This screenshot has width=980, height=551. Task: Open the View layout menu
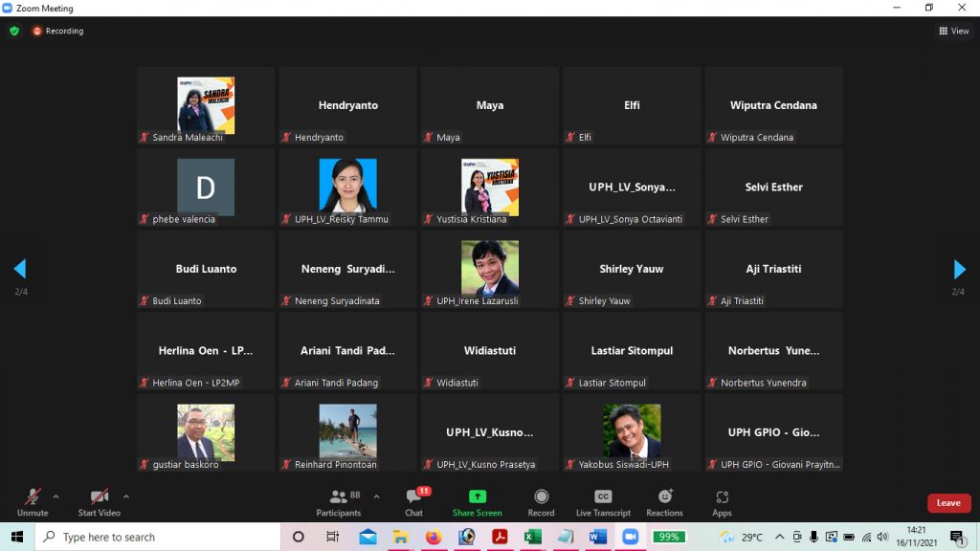(x=954, y=31)
